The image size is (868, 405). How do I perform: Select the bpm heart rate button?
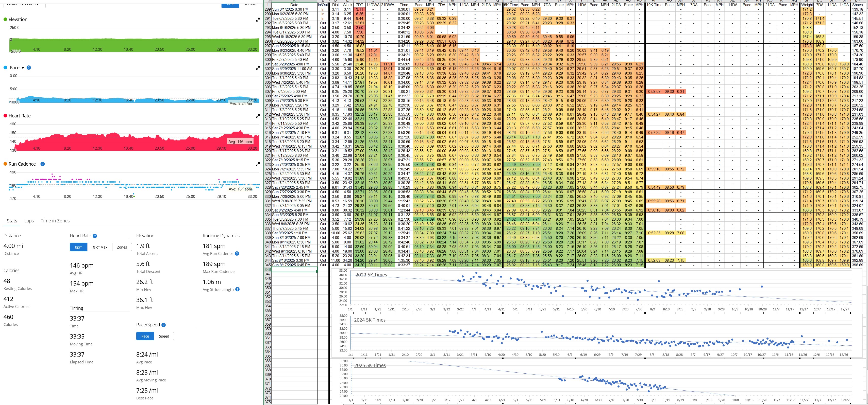click(78, 247)
